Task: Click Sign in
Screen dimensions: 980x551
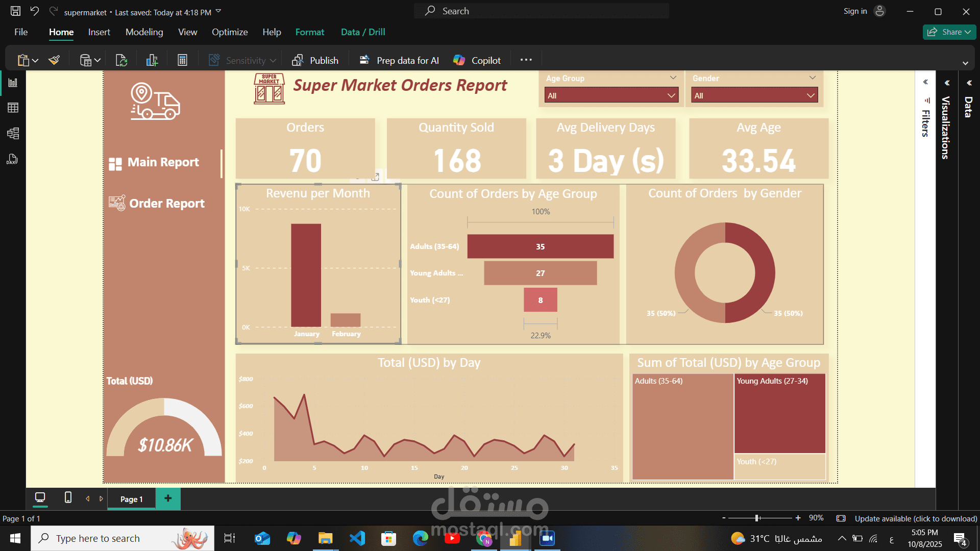Action: click(855, 11)
